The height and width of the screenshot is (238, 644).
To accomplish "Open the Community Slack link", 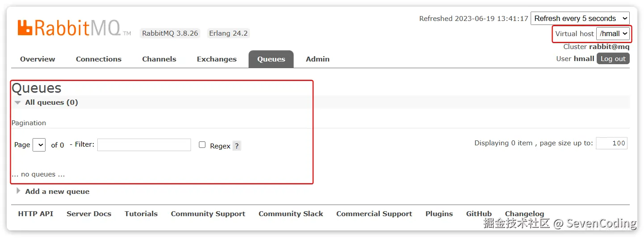I will click(291, 213).
